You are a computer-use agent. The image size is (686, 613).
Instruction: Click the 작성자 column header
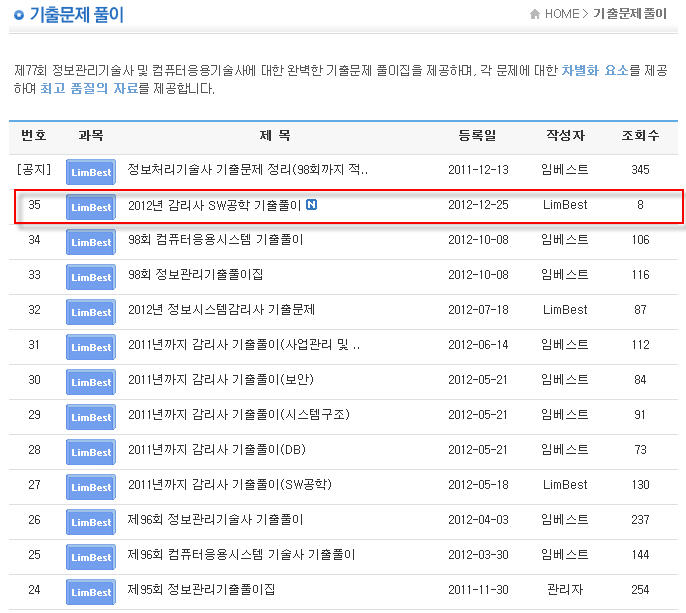[565, 135]
